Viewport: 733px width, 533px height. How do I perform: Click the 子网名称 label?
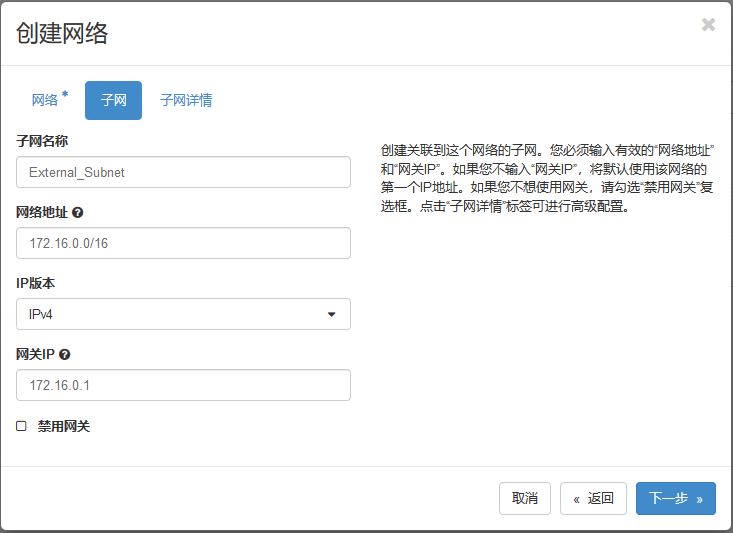point(42,141)
